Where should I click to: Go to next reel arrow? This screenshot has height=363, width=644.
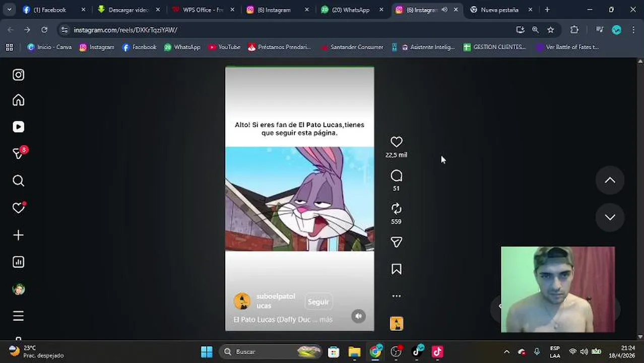pyautogui.click(x=610, y=217)
